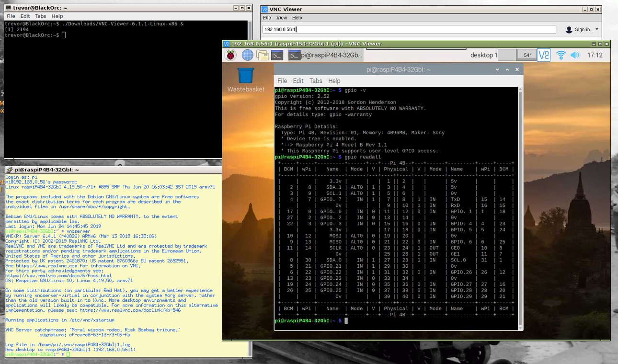Select the Wastebasket desktop icon

click(246, 80)
